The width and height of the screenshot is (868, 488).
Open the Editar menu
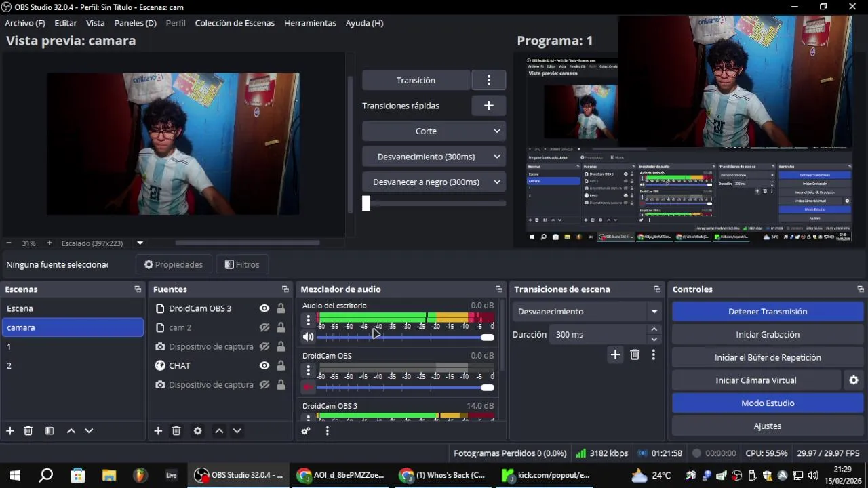(66, 23)
